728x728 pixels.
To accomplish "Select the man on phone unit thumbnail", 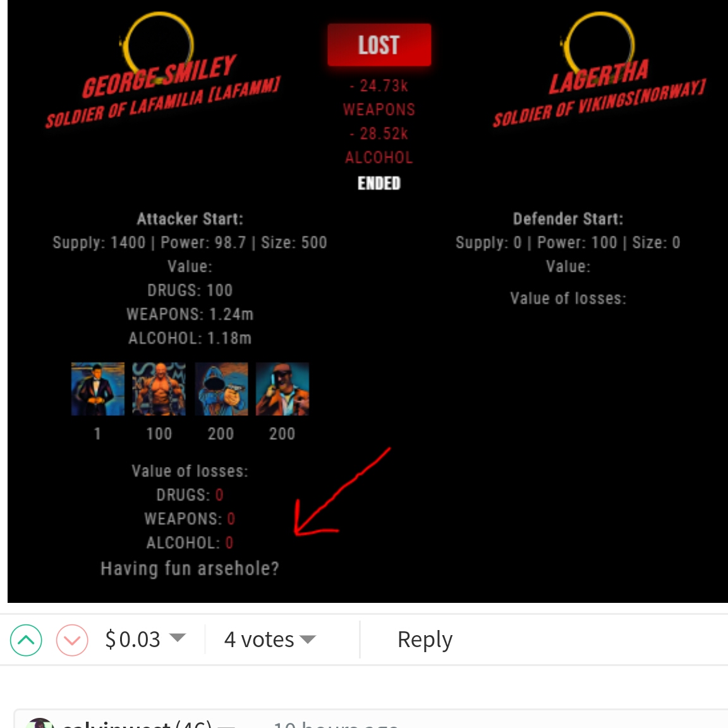I will click(282, 389).
